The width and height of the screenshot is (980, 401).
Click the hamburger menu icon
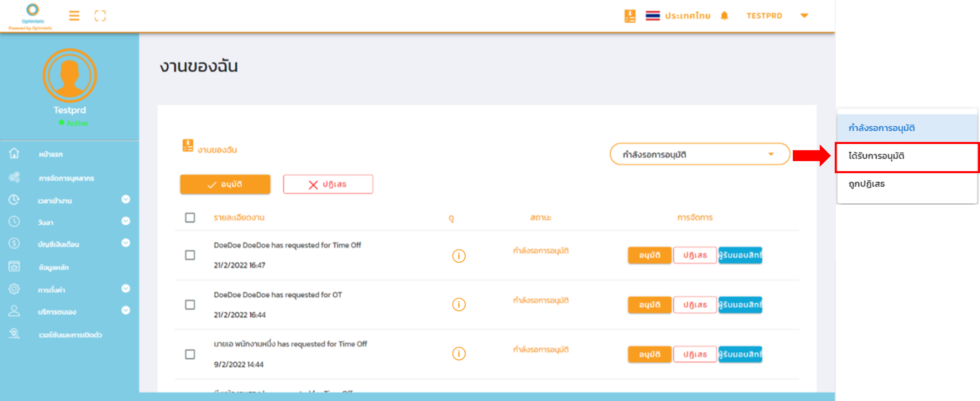(74, 16)
